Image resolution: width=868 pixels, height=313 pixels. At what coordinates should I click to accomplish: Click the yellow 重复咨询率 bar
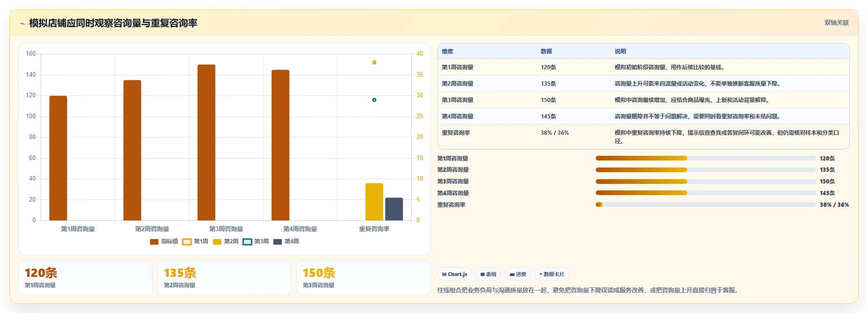click(374, 202)
